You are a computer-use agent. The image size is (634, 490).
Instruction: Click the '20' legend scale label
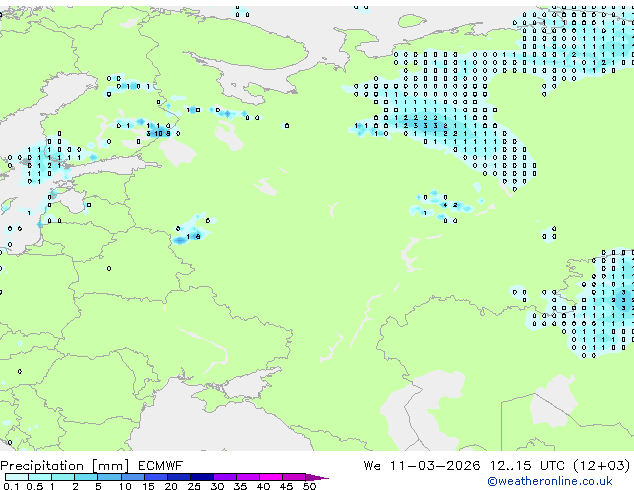click(x=171, y=486)
